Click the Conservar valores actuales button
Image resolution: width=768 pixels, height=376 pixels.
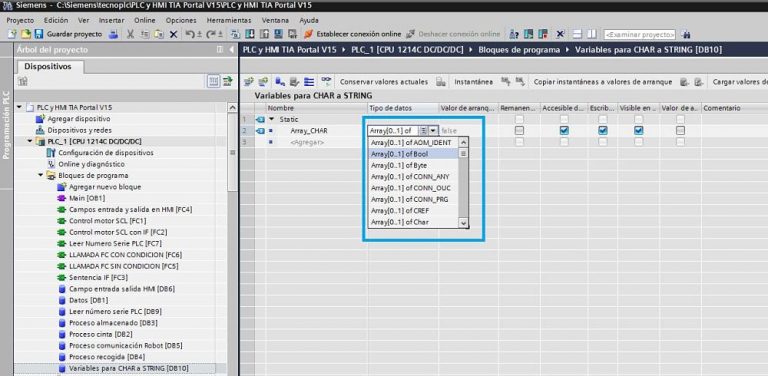[x=384, y=82]
